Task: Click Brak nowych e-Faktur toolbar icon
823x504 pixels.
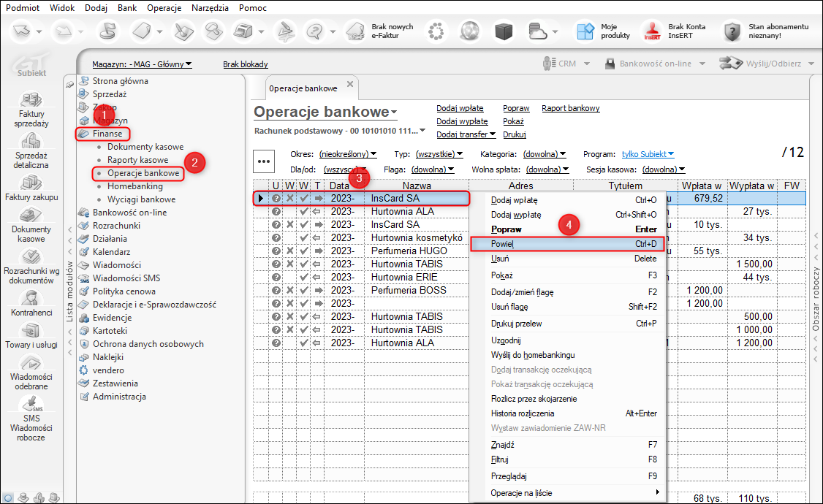Action: 356,31
